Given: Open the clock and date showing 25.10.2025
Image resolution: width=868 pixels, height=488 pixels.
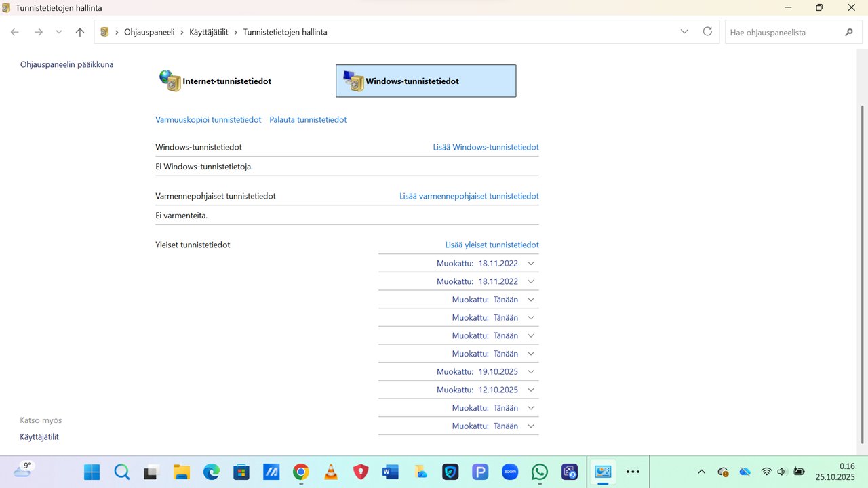Looking at the screenshot, I should (835, 472).
